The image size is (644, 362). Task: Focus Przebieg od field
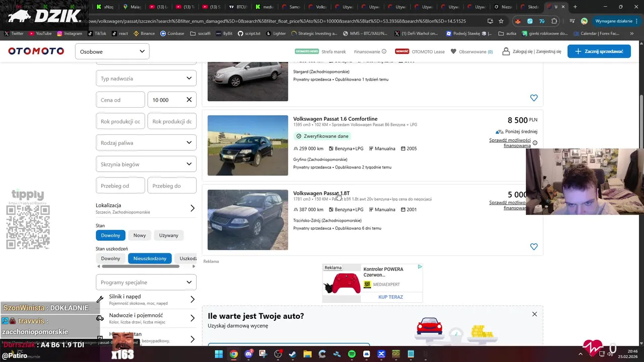[120, 186]
